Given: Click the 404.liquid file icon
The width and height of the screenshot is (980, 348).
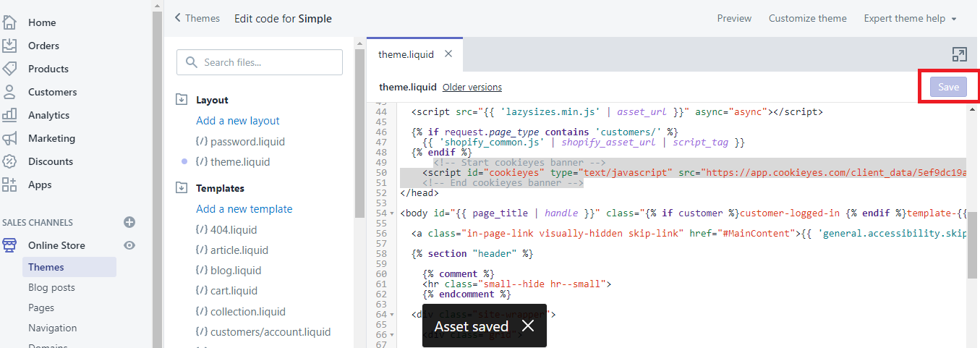Looking at the screenshot, I should click(202, 229).
